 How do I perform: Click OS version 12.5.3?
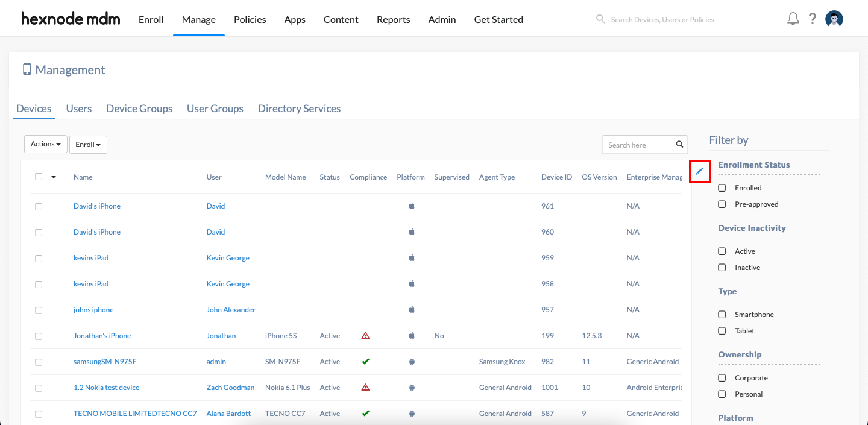[x=592, y=336]
